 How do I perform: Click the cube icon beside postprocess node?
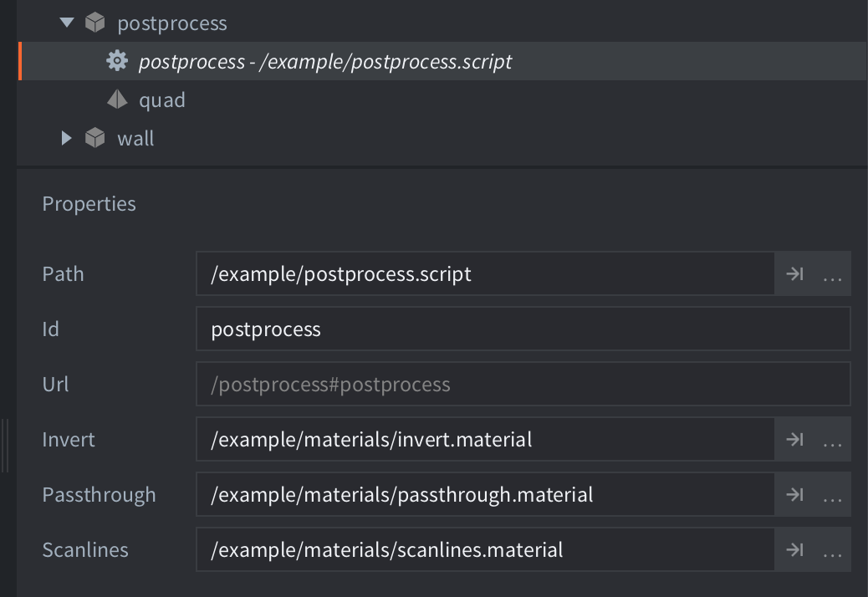pyautogui.click(x=94, y=23)
